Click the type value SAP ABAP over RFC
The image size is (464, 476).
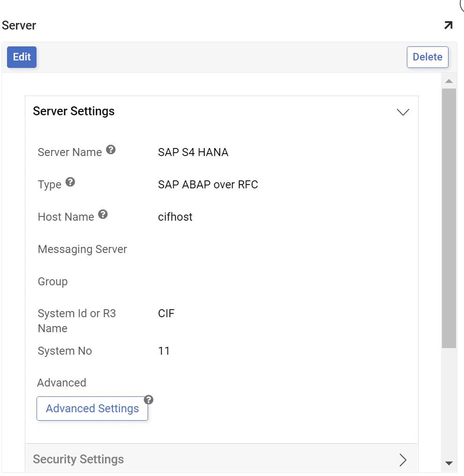[x=208, y=185]
